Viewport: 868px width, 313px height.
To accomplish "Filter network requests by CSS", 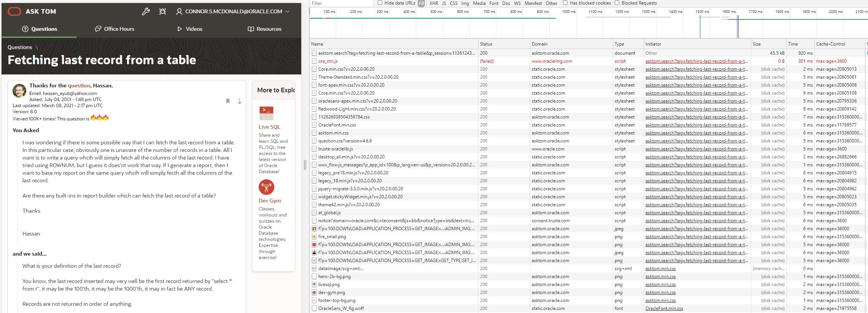I will [x=454, y=3].
